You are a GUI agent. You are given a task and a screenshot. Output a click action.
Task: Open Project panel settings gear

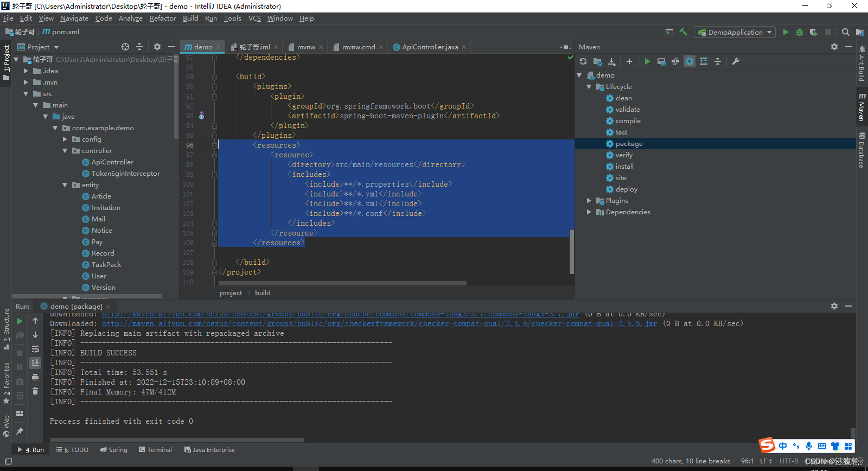click(157, 47)
